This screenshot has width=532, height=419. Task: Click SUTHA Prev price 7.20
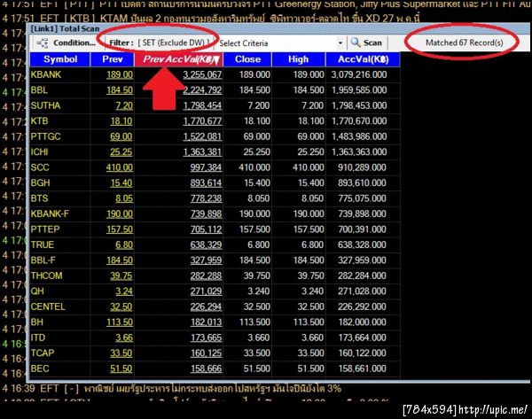click(124, 105)
